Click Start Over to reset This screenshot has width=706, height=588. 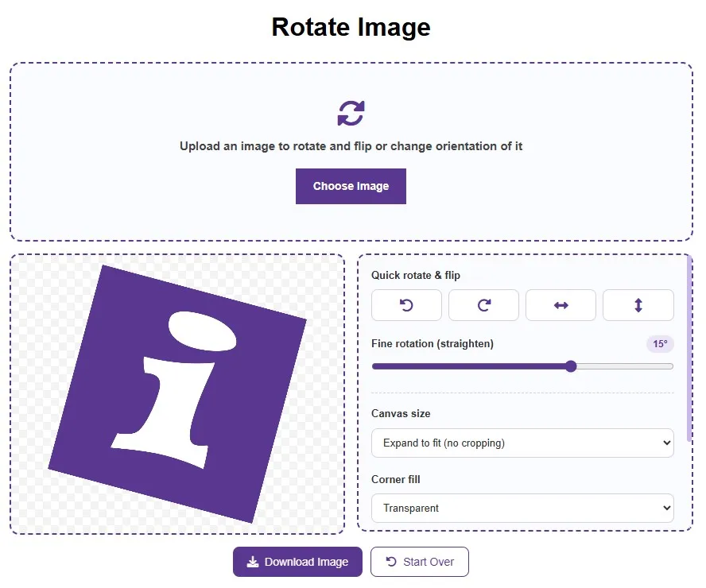click(x=420, y=562)
